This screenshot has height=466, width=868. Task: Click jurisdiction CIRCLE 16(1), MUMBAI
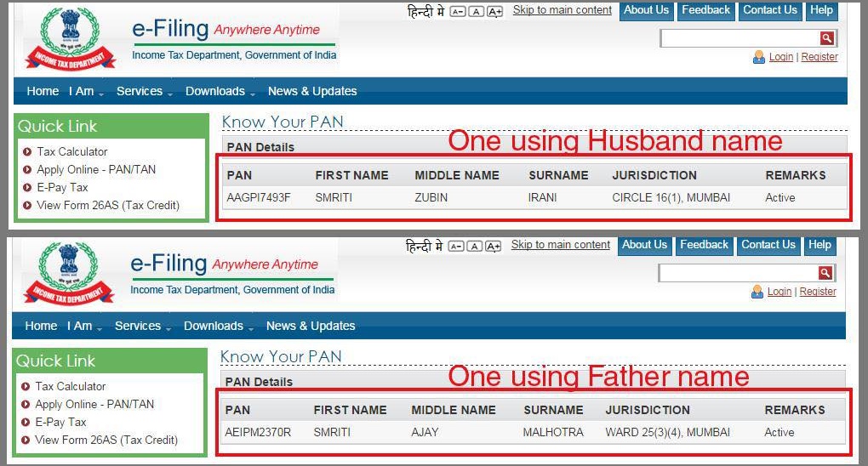[x=671, y=197]
